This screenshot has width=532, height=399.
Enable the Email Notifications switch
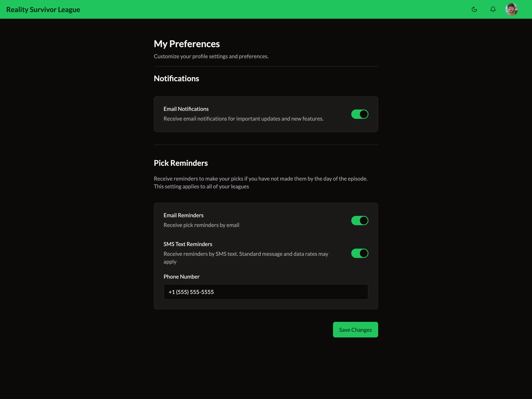tap(359, 114)
